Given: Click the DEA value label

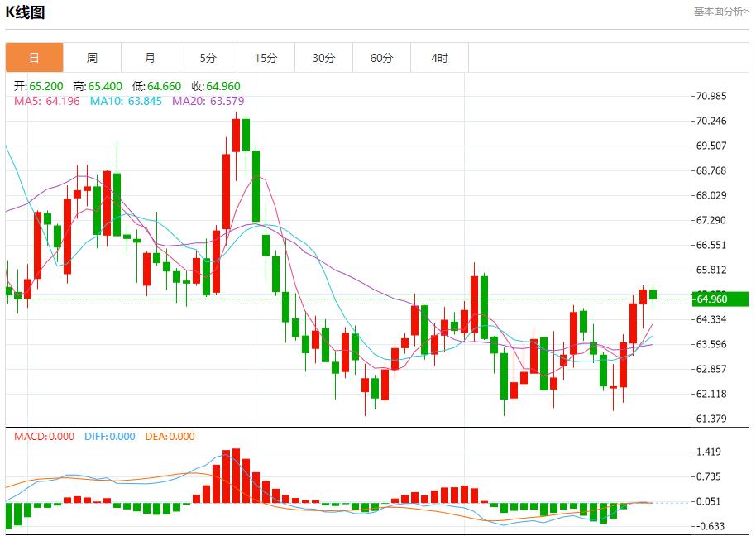Looking at the screenshot, I should 170,437.
